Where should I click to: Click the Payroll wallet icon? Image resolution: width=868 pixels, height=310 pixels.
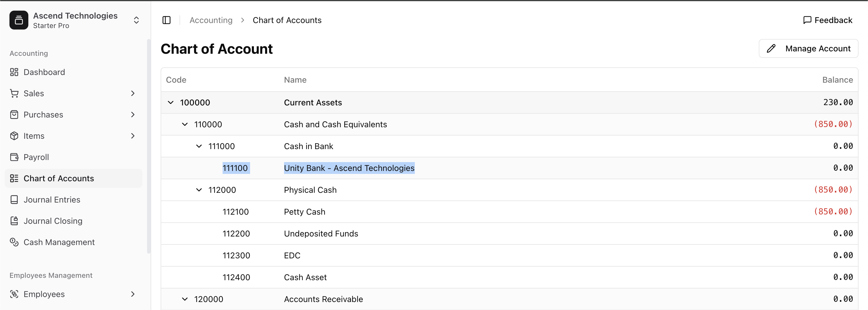14,157
